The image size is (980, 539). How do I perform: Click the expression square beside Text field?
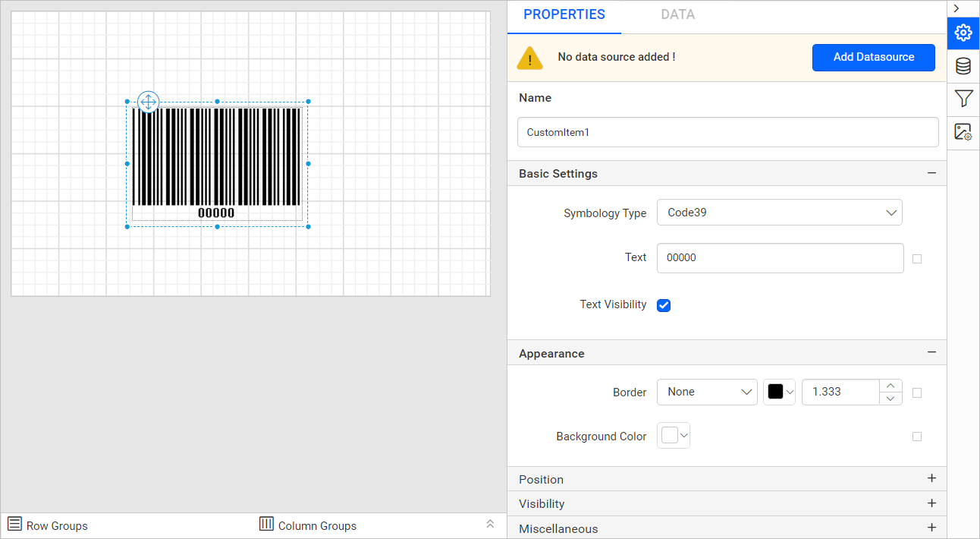point(917,259)
